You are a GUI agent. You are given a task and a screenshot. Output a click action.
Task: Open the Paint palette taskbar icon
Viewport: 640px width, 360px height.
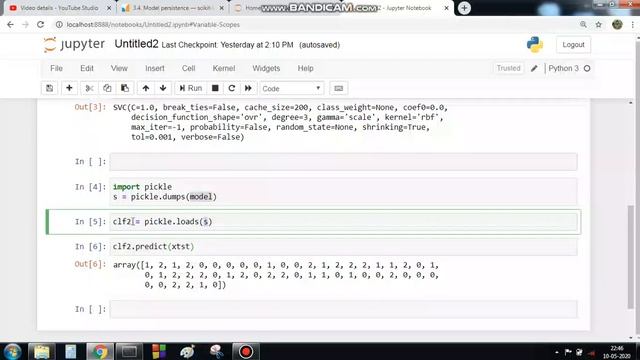click(x=187, y=351)
